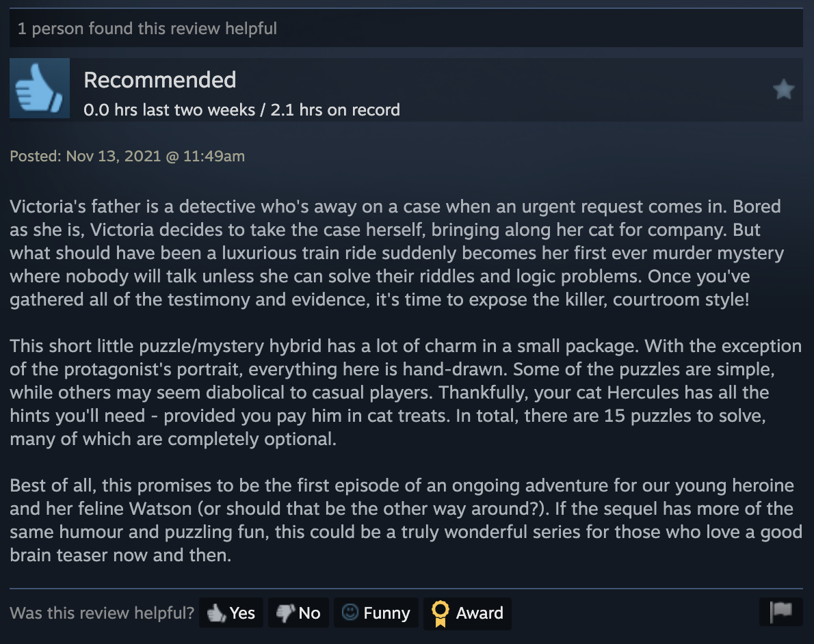814x644 pixels.
Task: Give the reviewer an Award
Action: pyautogui.click(x=467, y=613)
